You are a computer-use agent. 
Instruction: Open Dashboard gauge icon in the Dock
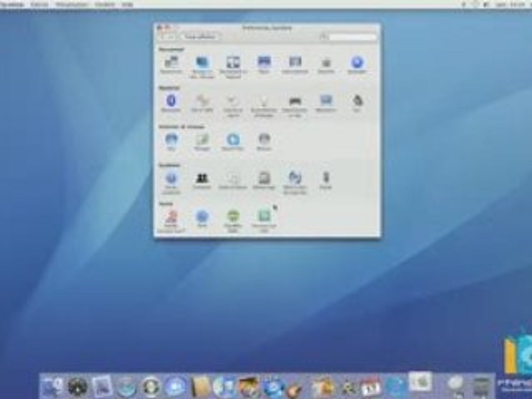point(78,386)
